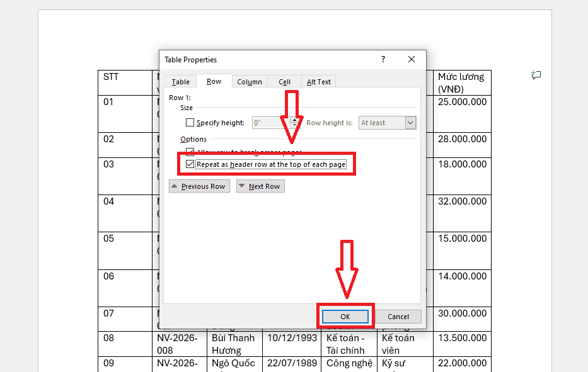
Task: Select the salary cell 28.000.000
Action: [x=462, y=145]
